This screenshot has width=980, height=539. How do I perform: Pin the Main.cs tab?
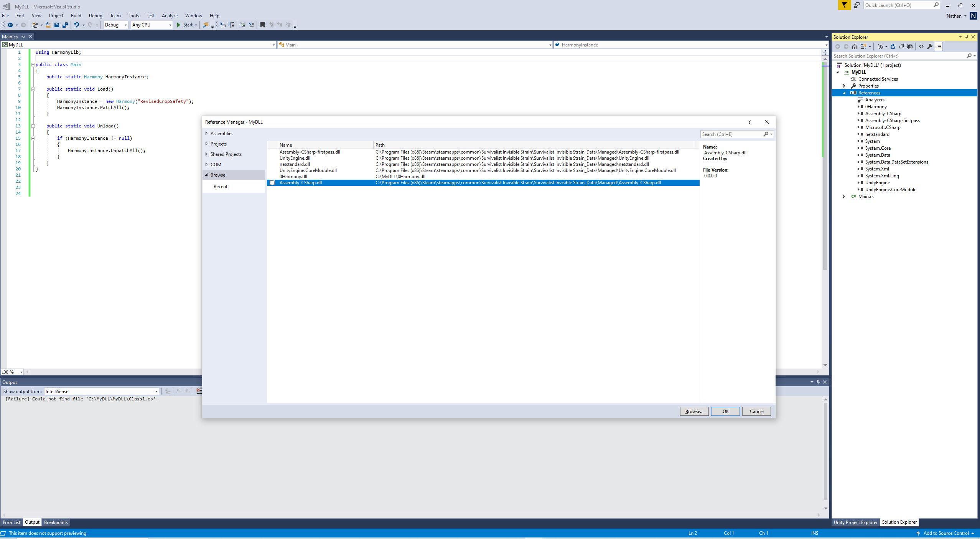23,37
